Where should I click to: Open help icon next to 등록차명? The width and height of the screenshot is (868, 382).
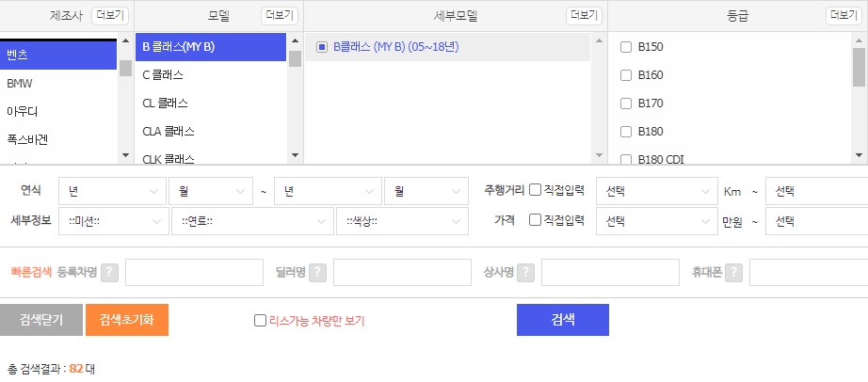click(109, 272)
